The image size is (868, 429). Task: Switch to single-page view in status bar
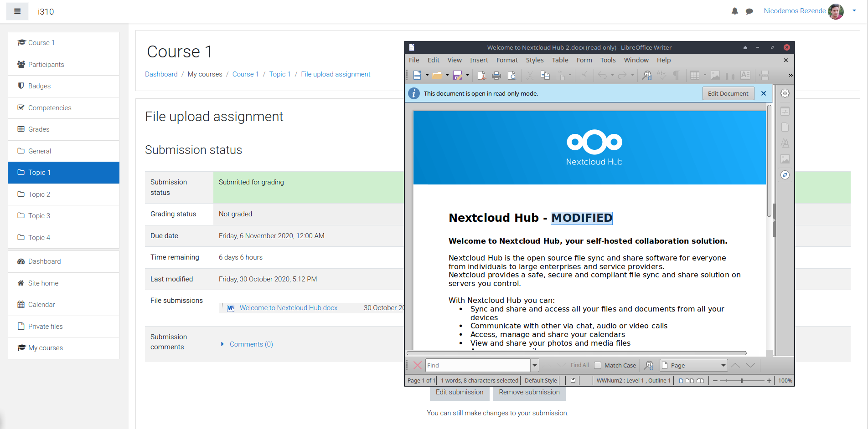681,381
